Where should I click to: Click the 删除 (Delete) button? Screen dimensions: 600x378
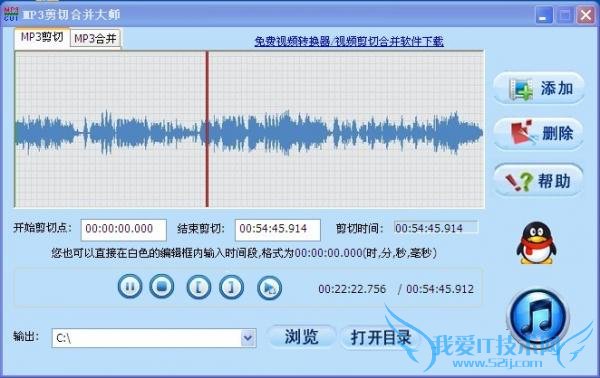click(x=539, y=134)
